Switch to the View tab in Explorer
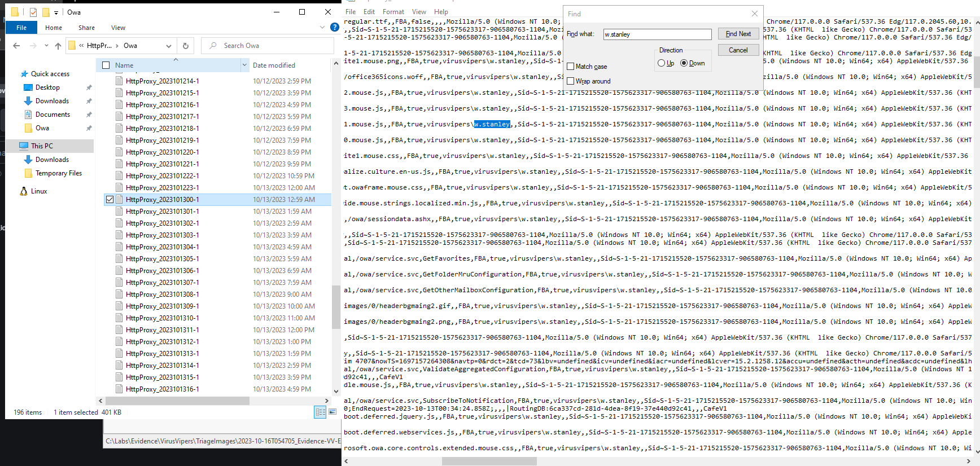This screenshot has width=980, height=466. coord(118,28)
